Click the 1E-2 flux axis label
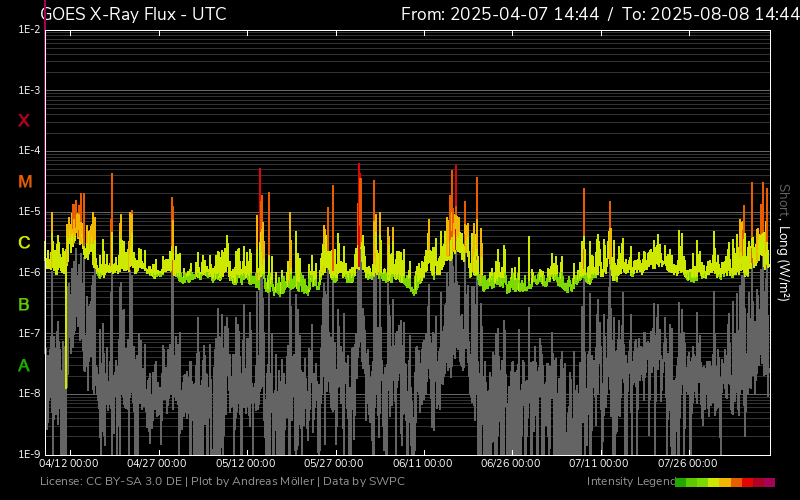 29,30
